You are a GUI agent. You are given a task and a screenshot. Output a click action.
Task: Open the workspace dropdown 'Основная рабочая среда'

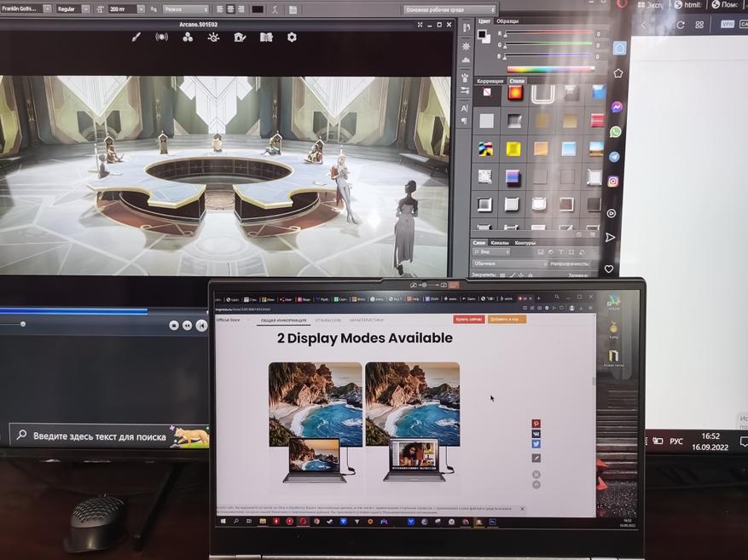(x=449, y=9)
